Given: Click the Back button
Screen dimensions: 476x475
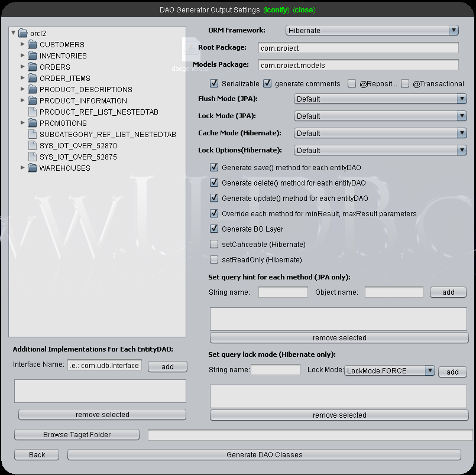Looking at the screenshot, I should [37, 454].
